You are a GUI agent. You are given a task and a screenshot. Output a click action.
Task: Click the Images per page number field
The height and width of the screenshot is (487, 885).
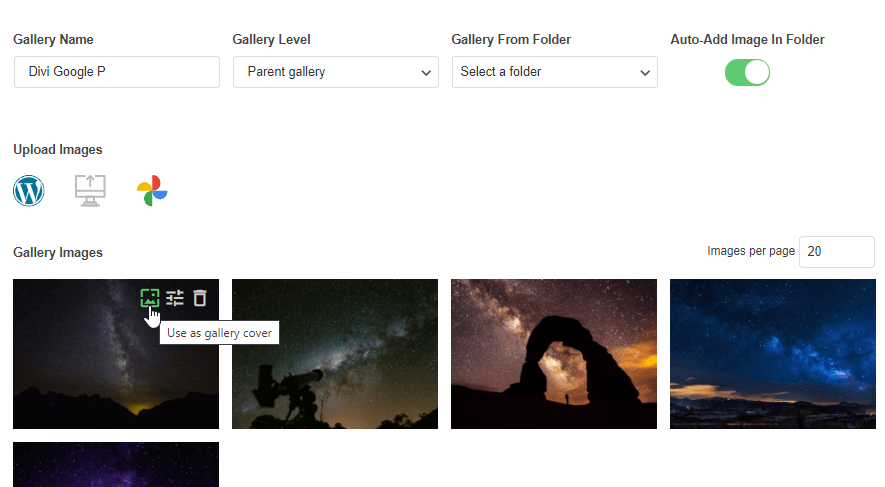coord(837,252)
